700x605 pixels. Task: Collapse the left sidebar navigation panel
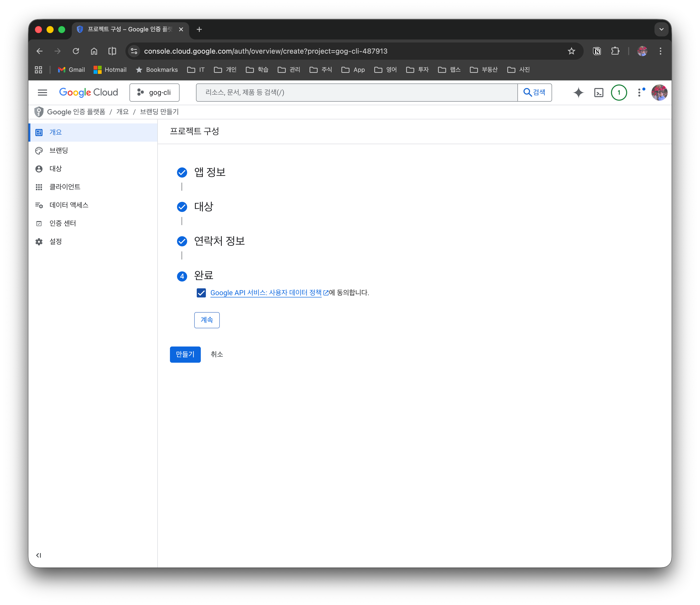coord(38,555)
